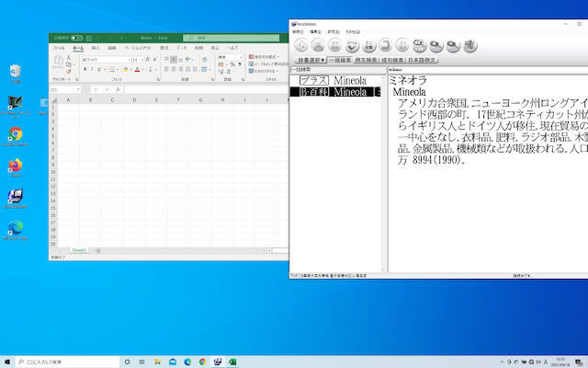Expand the number format dropdown in Excel
Screen dimensions: 588x368
[x=240, y=57]
